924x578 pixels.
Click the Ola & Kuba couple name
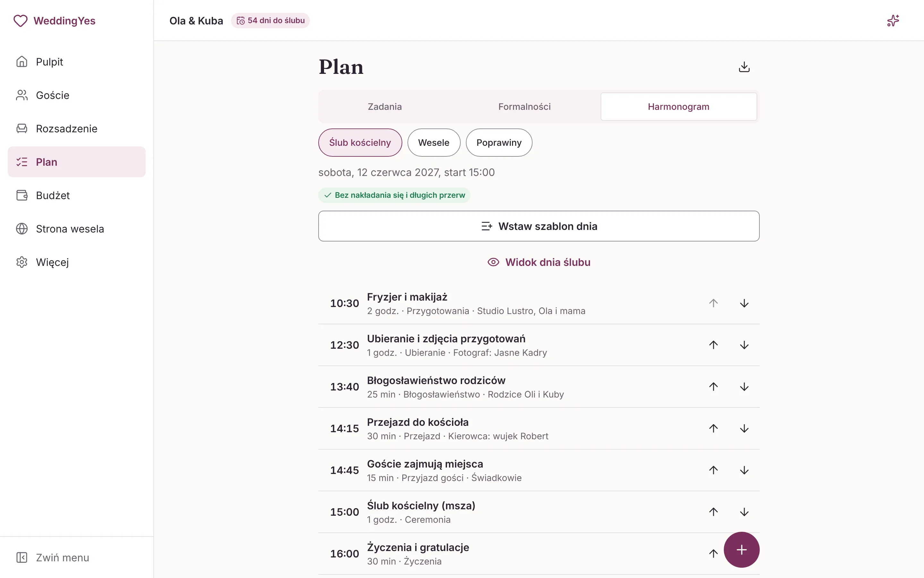pyautogui.click(x=196, y=21)
